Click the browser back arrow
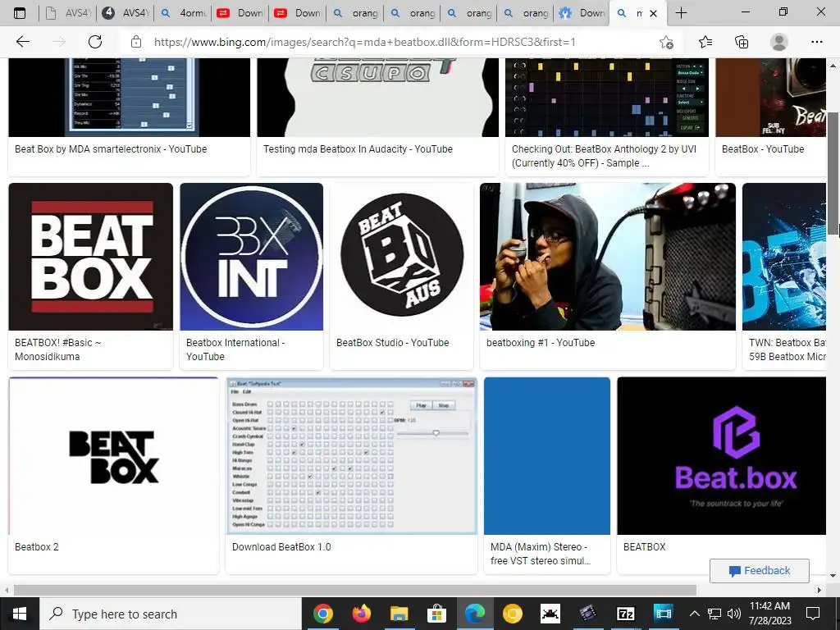 point(22,42)
